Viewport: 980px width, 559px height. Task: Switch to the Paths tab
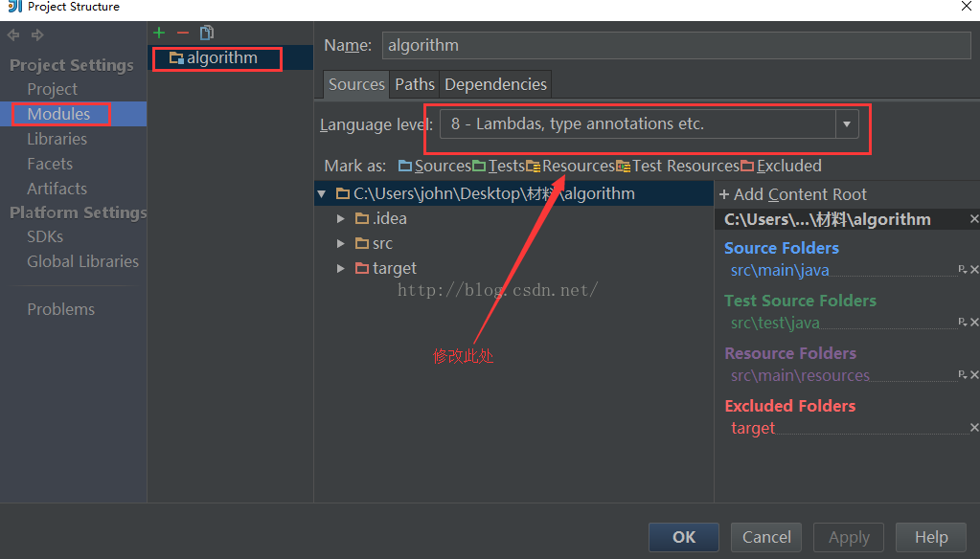pyautogui.click(x=414, y=84)
